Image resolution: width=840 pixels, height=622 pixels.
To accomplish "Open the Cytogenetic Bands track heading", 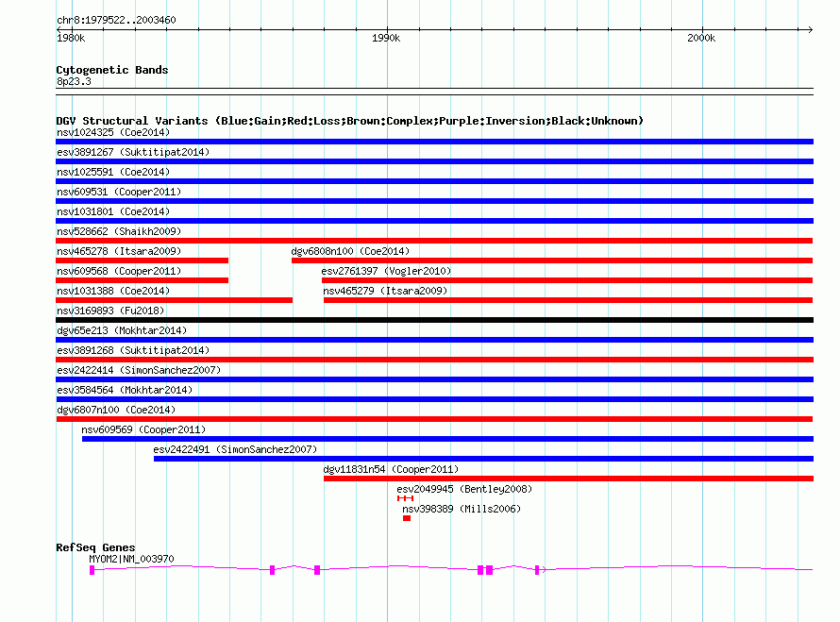I will point(111,70).
